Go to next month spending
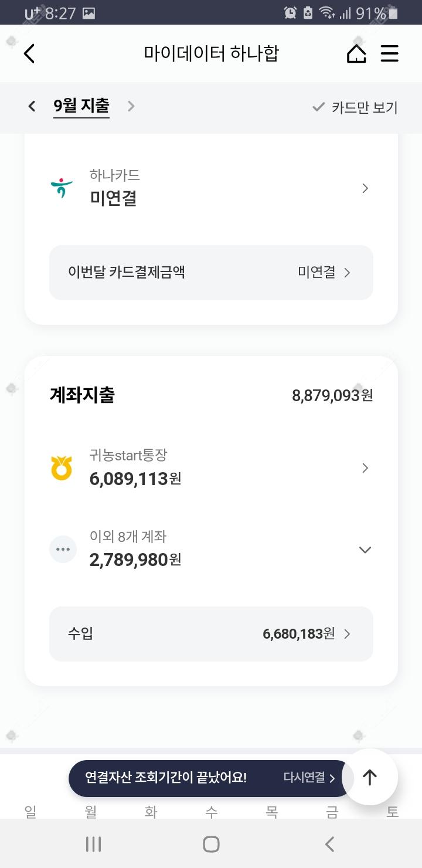The image size is (422, 868). click(131, 106)
